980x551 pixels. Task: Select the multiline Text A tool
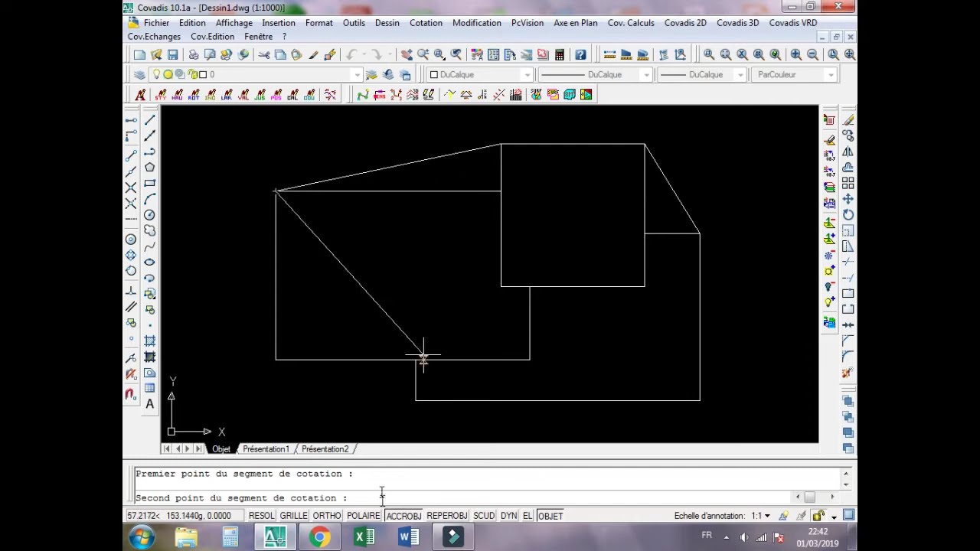[149, 404]
